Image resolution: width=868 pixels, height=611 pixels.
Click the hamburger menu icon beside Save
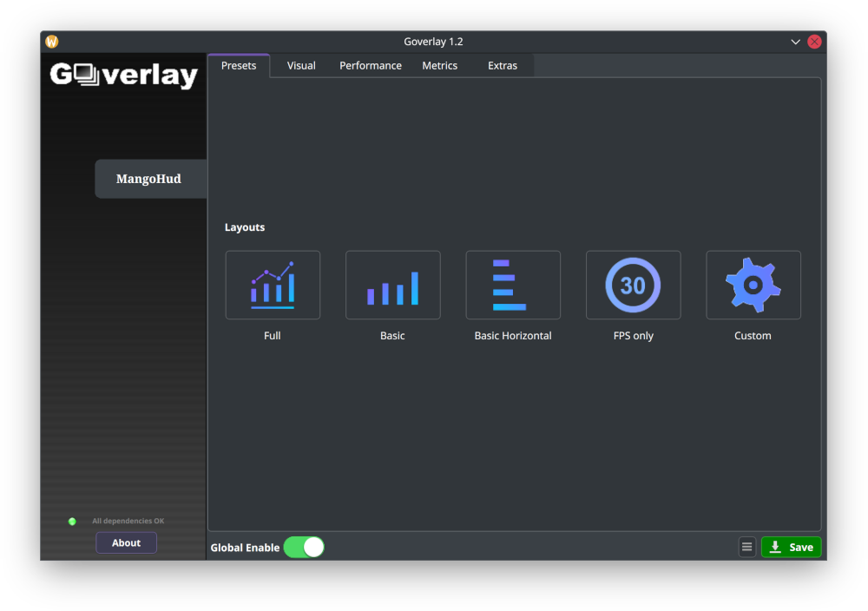pyautogui.click(x=746, y=547)
